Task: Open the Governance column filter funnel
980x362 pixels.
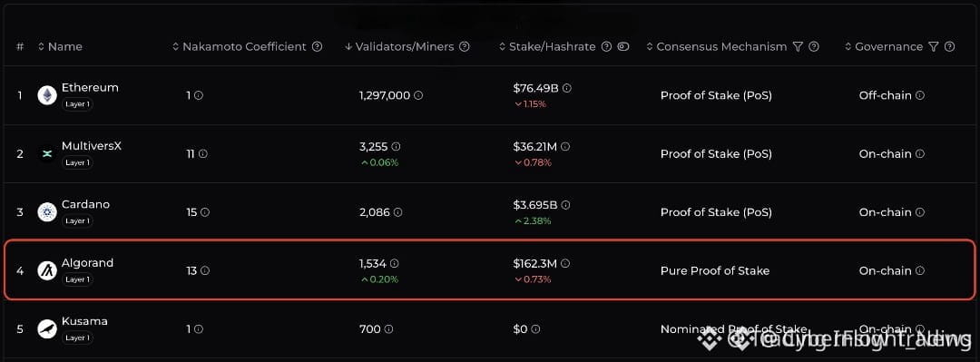Action: pos(933,47)
